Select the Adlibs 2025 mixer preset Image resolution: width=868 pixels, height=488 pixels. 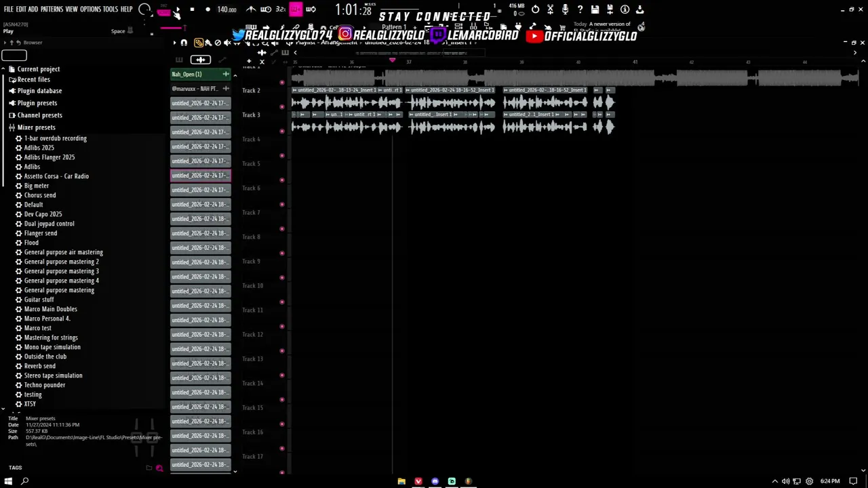click(39, 148)
